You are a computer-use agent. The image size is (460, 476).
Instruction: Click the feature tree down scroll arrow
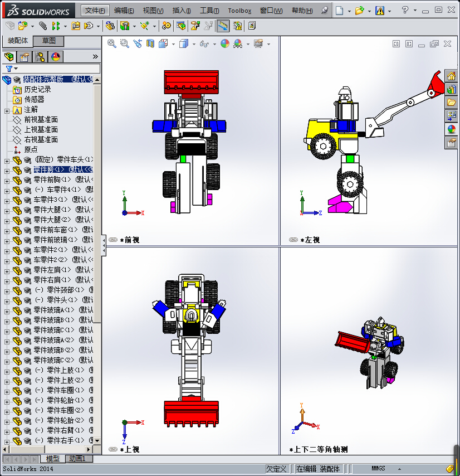(97, 440)
